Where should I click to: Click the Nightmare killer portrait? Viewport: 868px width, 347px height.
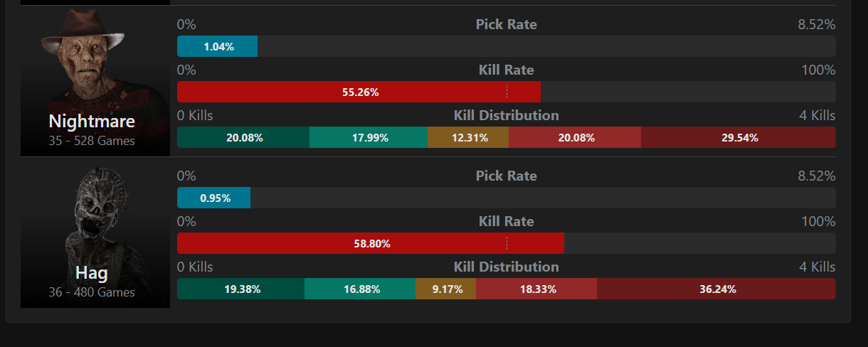pos(95,81)
